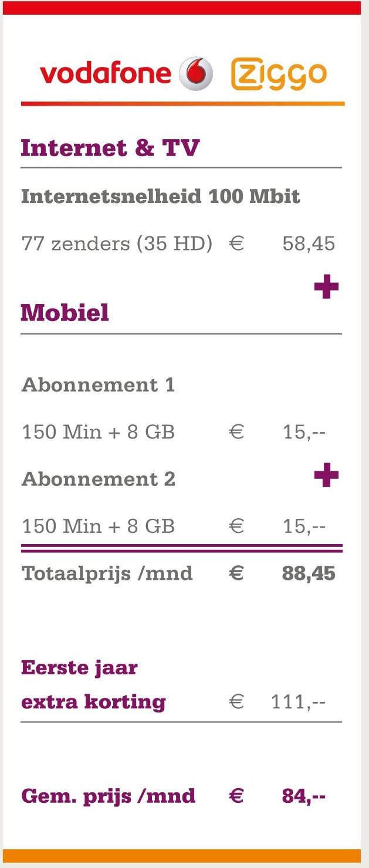The image size is (369, 868).
Task: Click the Eerste jaar extra korting text
Action: (x=93, y=685)
